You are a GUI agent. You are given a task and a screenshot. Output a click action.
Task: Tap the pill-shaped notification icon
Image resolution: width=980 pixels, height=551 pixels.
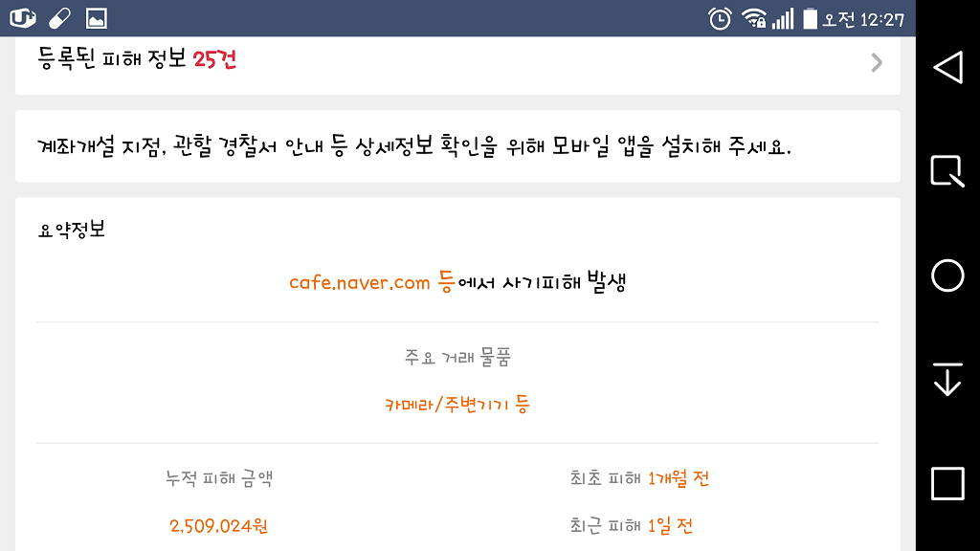[x=60, y=19]
